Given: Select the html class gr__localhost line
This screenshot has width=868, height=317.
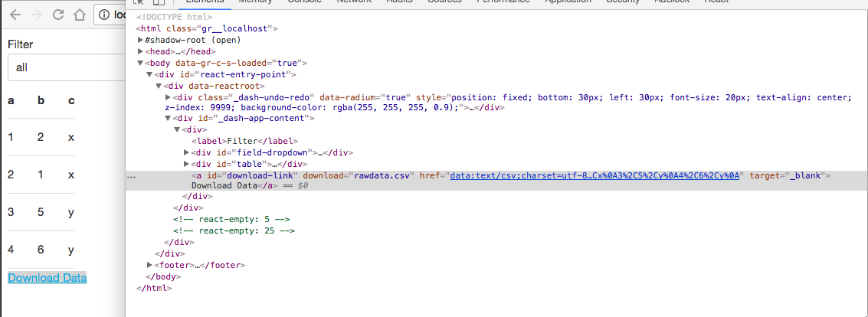Looking at the screenshot, I should pyautogui.click(x=207, y=29).
